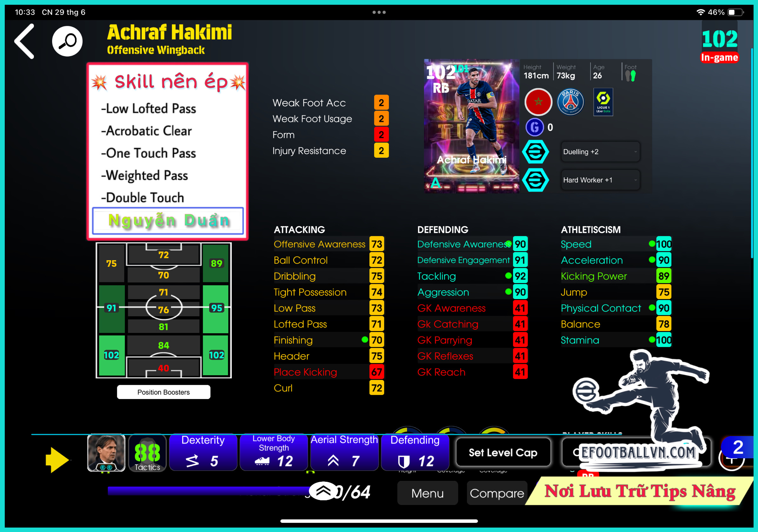Tap the Morocco flag badge
Viewport: 758px width, 532px height.
tap(538, 102)
